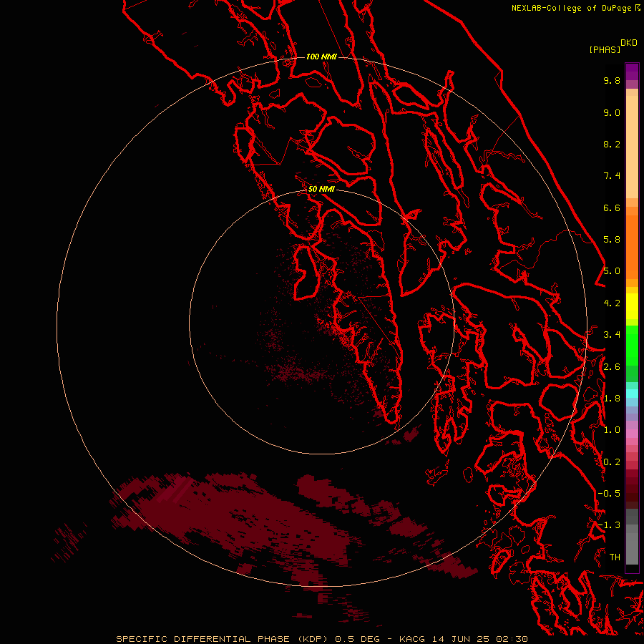Click the 5.0 scale value
Screen dimensions: 644x644
[x=612, y=271]
